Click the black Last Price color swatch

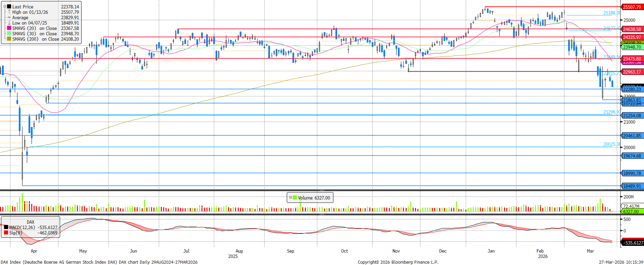[9, 7]
